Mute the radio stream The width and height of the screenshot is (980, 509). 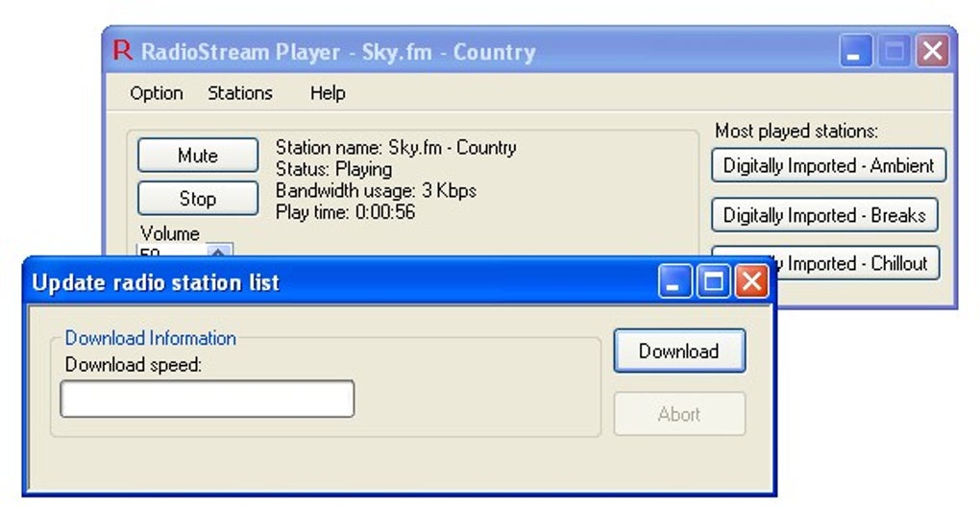point(198,155)
